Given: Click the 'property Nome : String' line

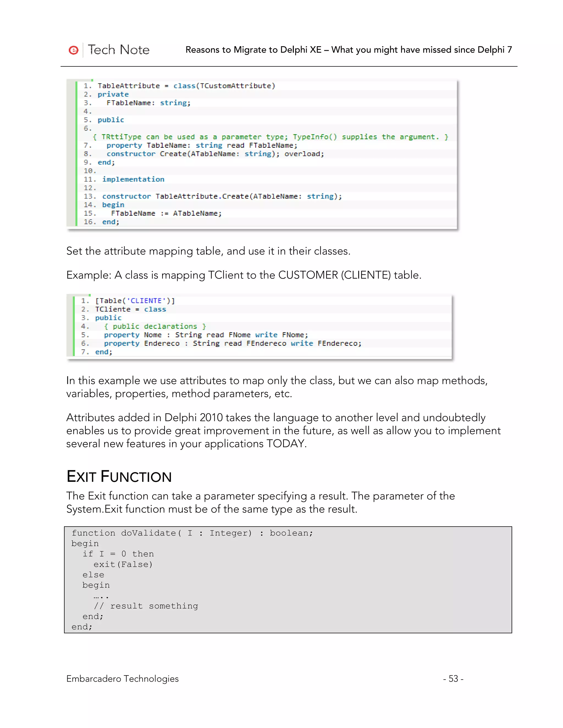Looking at the screenshot, I should [x=206, y=335].
